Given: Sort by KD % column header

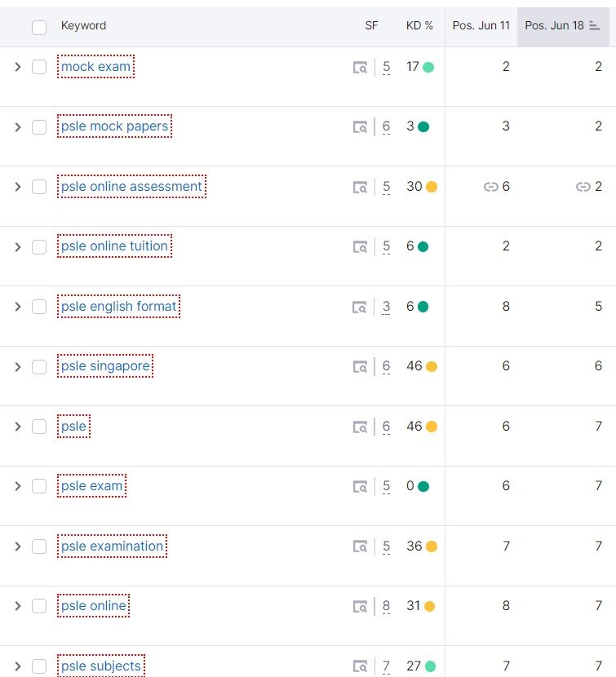Looking at the screenshot, I should click(419, 25).
